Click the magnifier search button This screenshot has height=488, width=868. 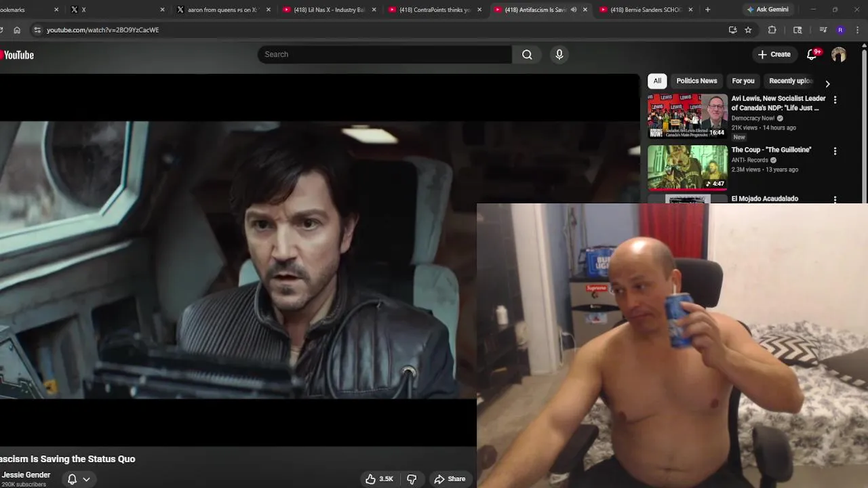point(527,54)
